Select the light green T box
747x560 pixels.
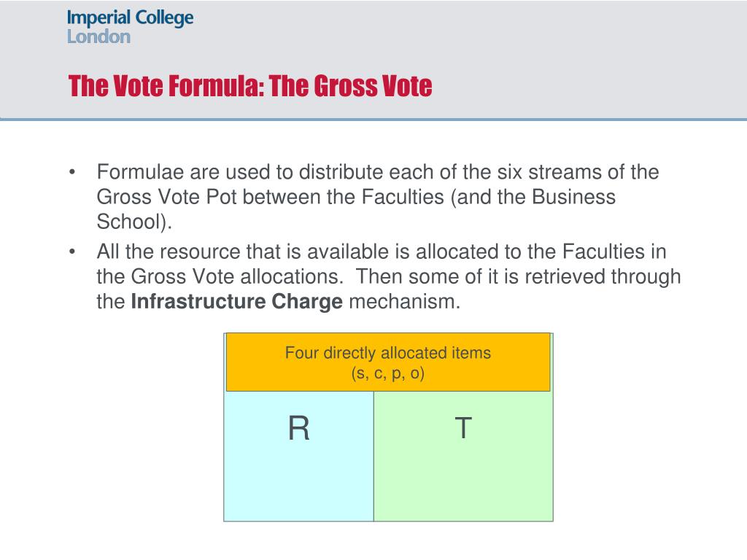point(463,456)
